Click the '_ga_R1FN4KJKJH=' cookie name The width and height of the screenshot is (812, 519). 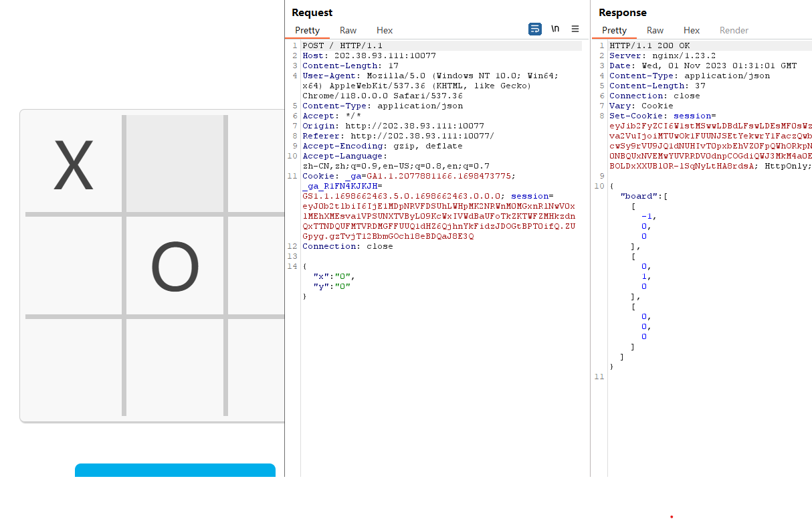point(342,186)
